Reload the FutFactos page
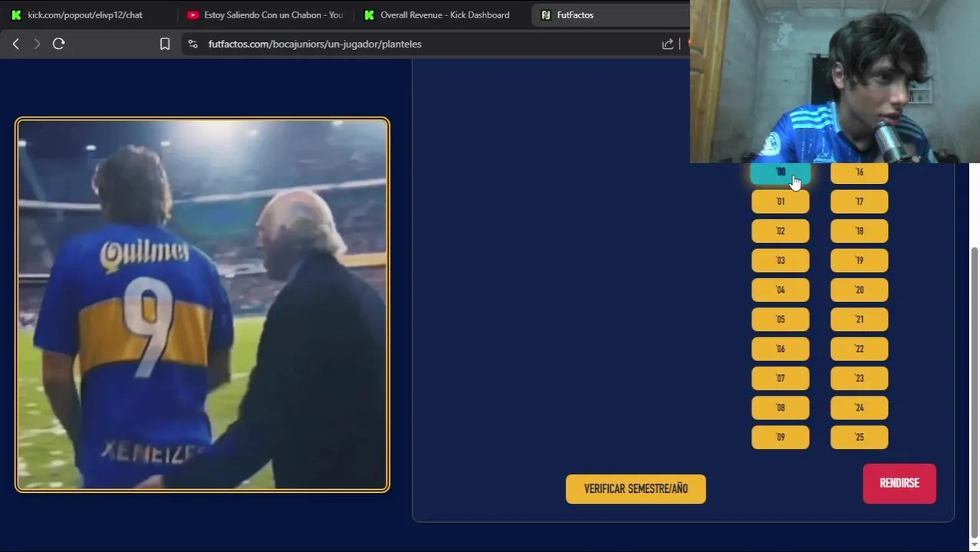980x552 pixels. [x=58, y=44]
